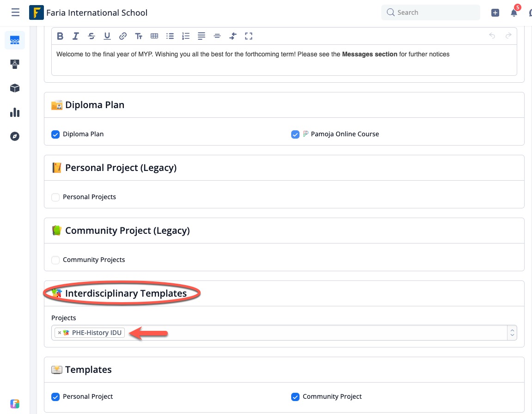Open the hamburger main menu
Screen dimensions: 532x414
tap(15, 12)
